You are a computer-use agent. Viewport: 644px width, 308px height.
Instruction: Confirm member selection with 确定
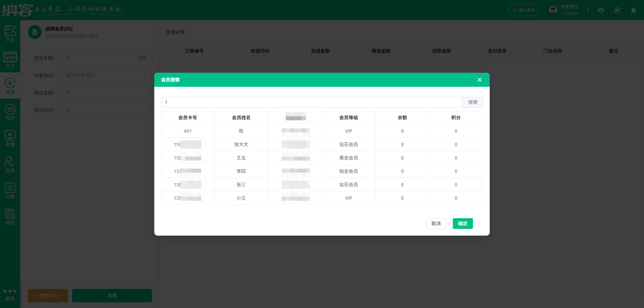pos(463,224)
